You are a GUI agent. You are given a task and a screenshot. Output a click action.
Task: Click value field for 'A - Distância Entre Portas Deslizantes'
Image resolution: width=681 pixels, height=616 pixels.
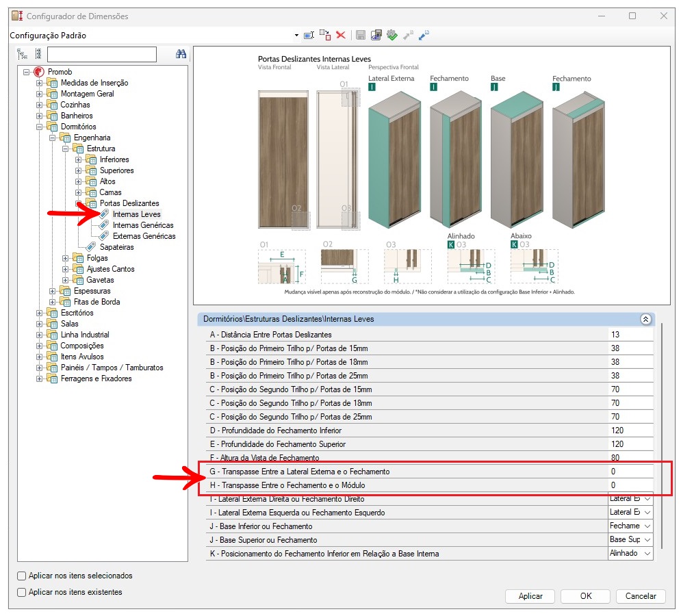tap(630, 335)
